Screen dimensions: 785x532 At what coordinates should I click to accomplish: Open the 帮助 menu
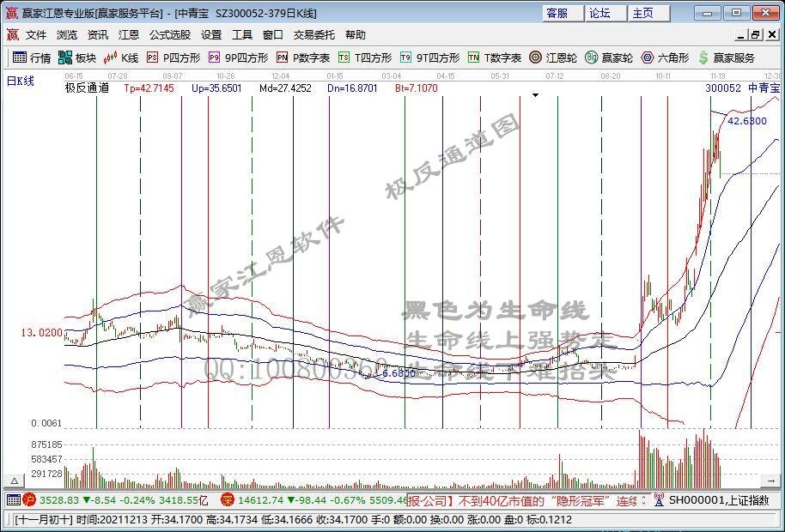356,35
